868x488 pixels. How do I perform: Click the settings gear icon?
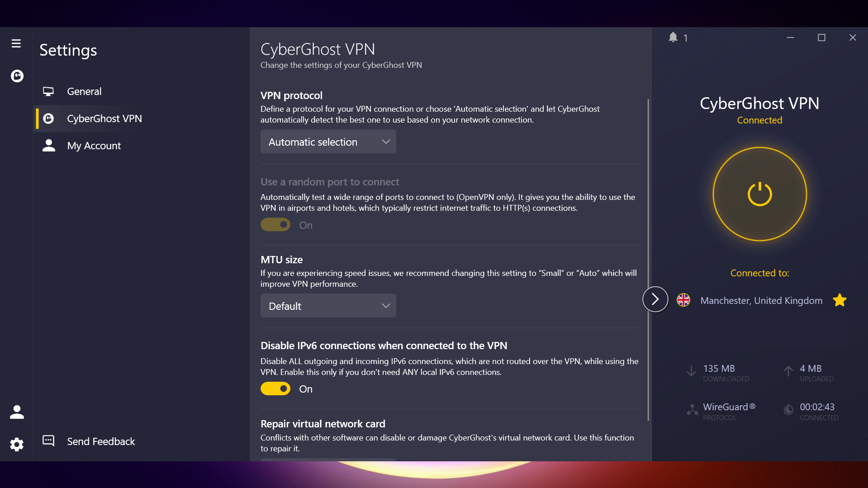pyautogui.click(x=17, y=444)
